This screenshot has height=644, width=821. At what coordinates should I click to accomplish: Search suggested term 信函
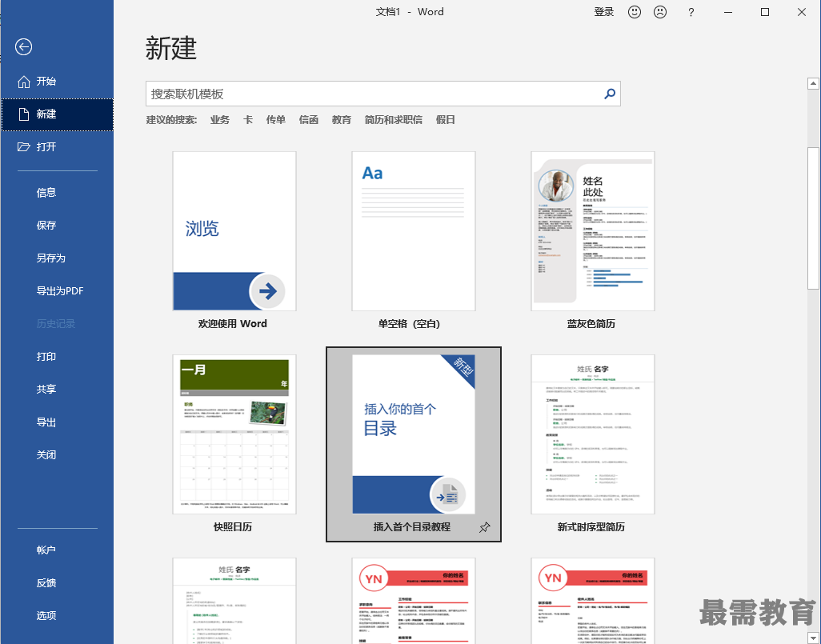coord(309,120)
